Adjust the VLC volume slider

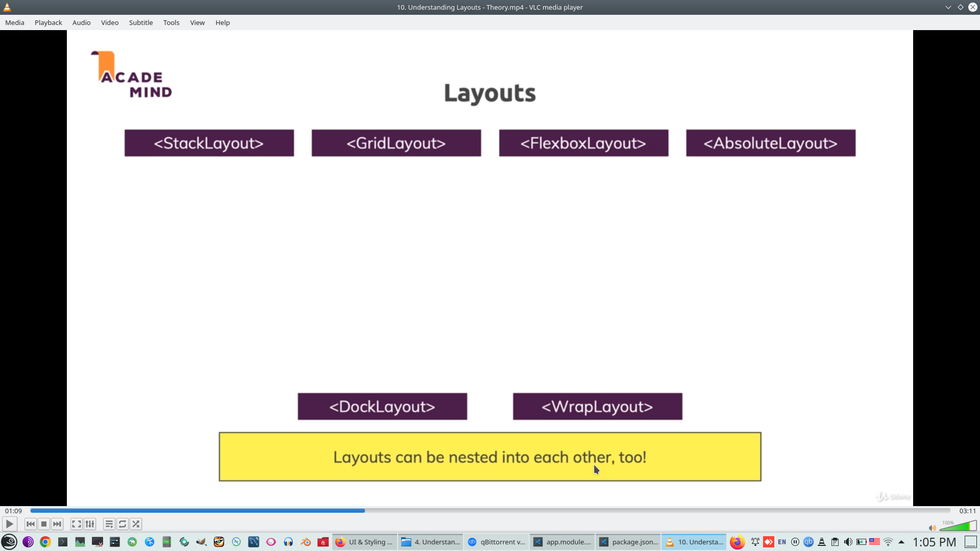(x=958, y=527)
